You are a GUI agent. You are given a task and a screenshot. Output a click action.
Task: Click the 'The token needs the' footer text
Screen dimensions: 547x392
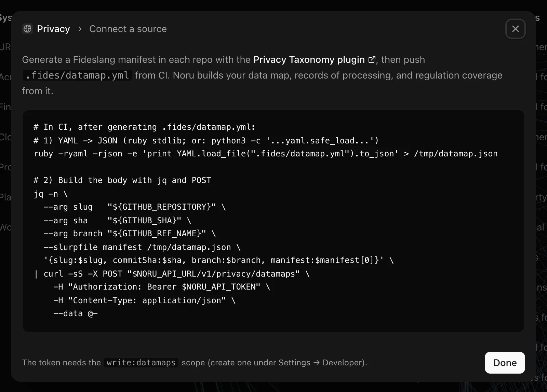(x=62, y=363)
